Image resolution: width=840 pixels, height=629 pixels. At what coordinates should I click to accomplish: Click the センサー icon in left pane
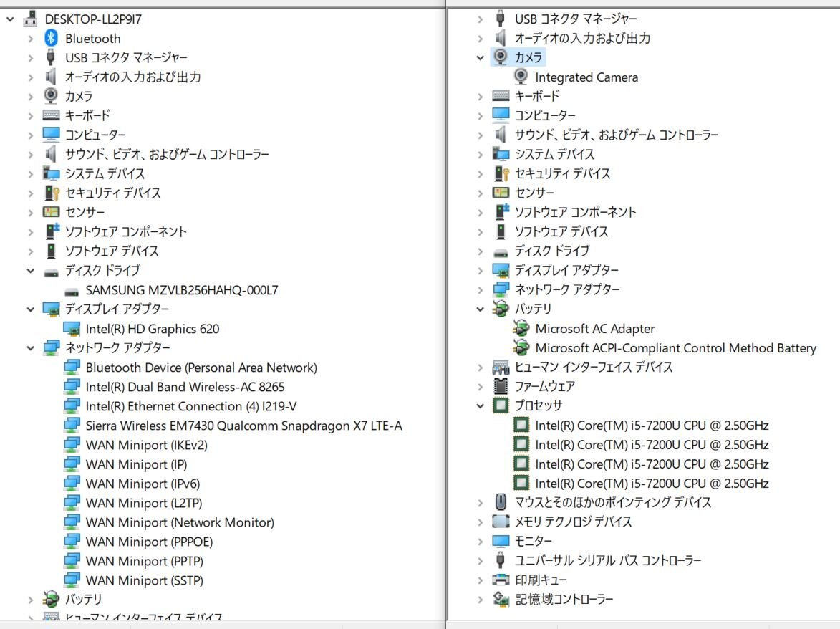click(x=51, y=212)
